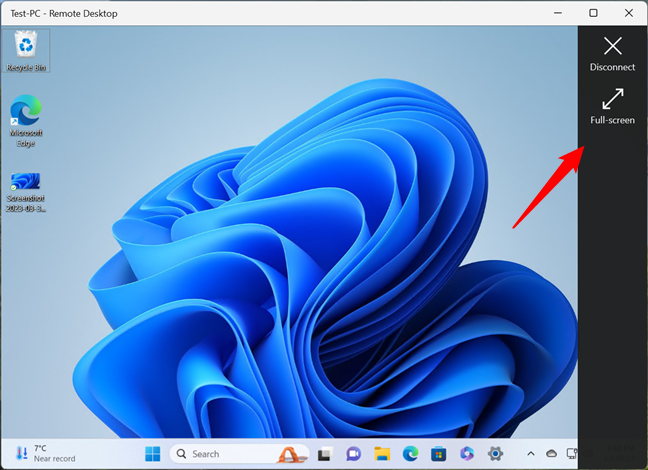
Task: Click the OneDrive cloud tray icon
Action: 551,454
